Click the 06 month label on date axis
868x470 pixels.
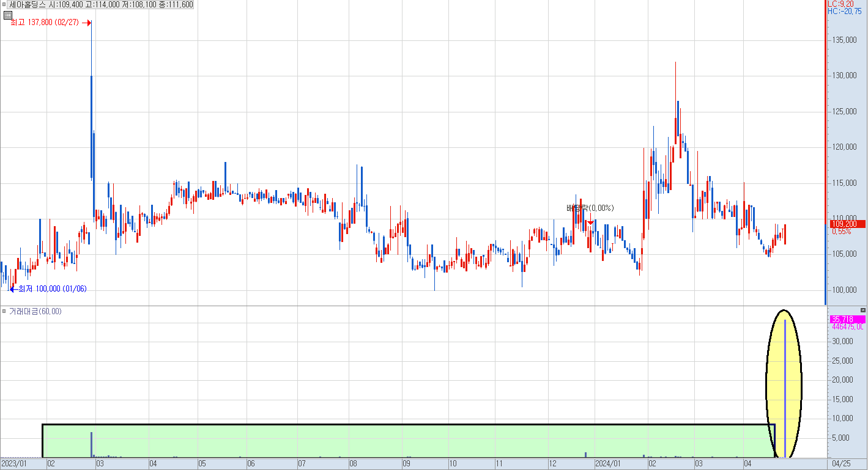click(251, 464)
